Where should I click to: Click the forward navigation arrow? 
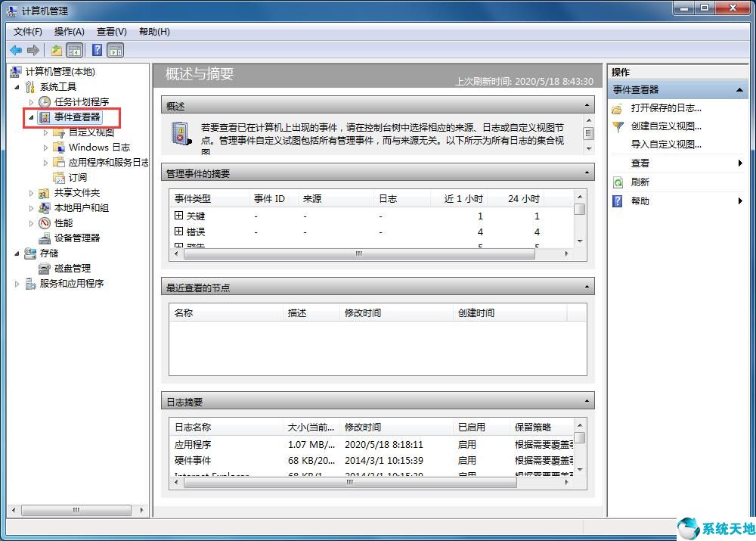33,50
